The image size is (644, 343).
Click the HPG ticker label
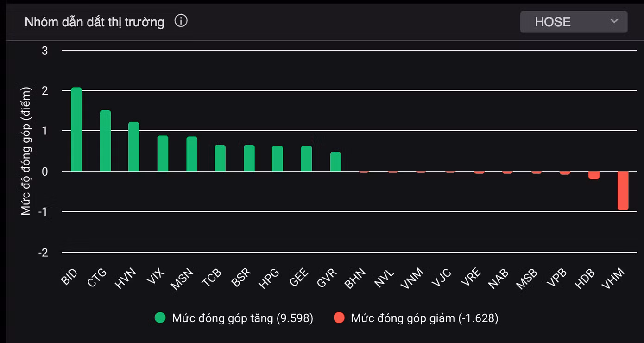[x=269, y=279]
